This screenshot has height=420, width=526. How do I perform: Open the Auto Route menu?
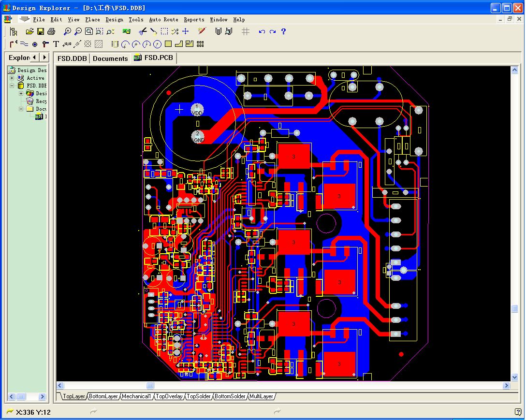click(x=163, y=19)
